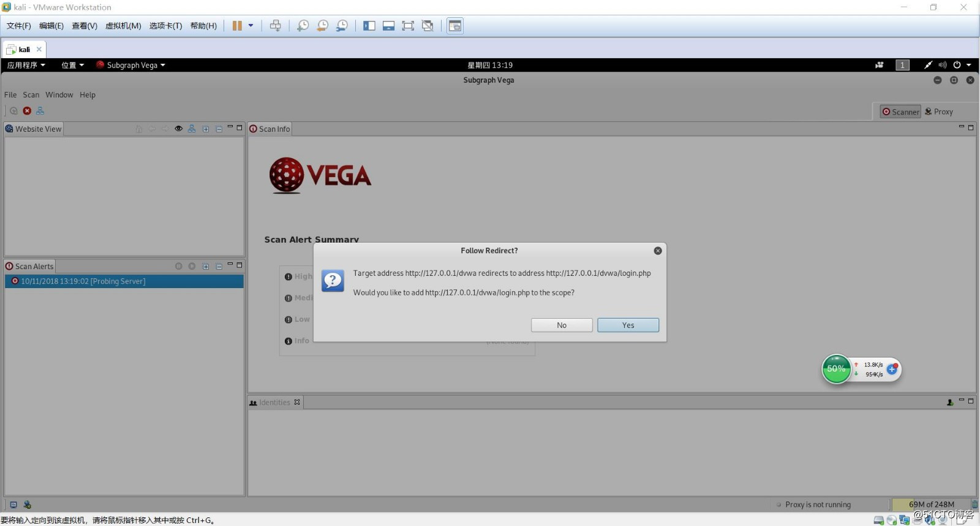Maximize the Scan Info panel
Viewport: 980px width, 526px height.
point(971,127)
